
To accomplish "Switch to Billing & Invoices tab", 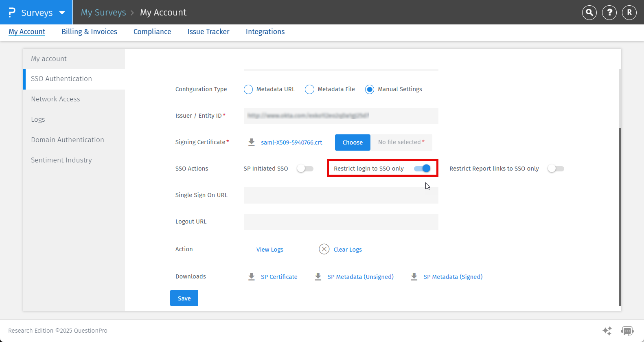I will tap(89, 32).
